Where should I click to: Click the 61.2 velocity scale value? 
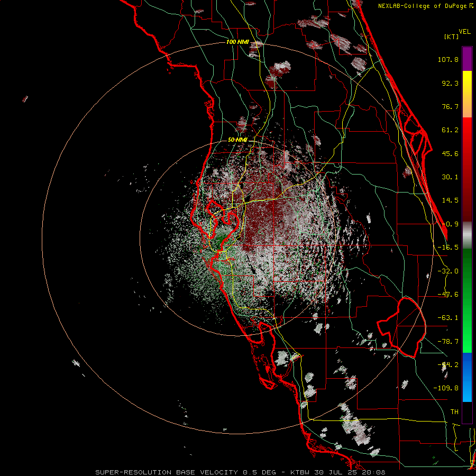pyautogui.click(x=450, y=130)
